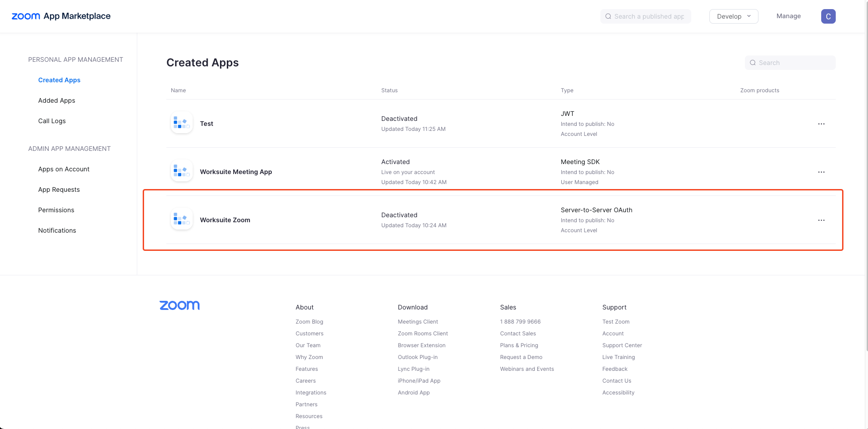Open the Test app name

206,124
